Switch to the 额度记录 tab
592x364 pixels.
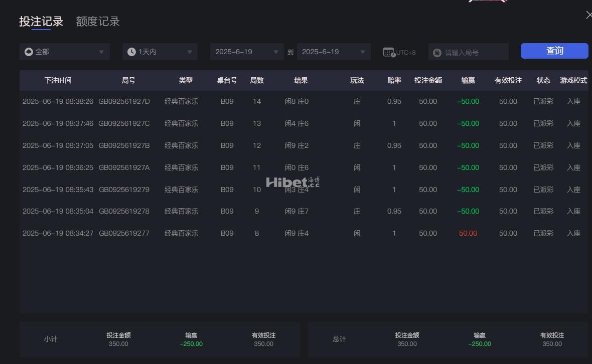pyautogui.click(x=98, y=22)
